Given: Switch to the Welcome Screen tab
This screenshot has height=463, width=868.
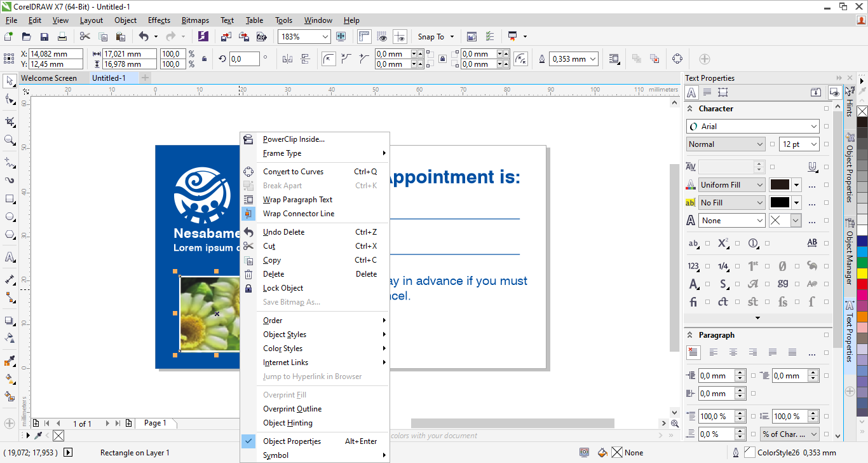Looking at the screenshot, I should [49, 78].
